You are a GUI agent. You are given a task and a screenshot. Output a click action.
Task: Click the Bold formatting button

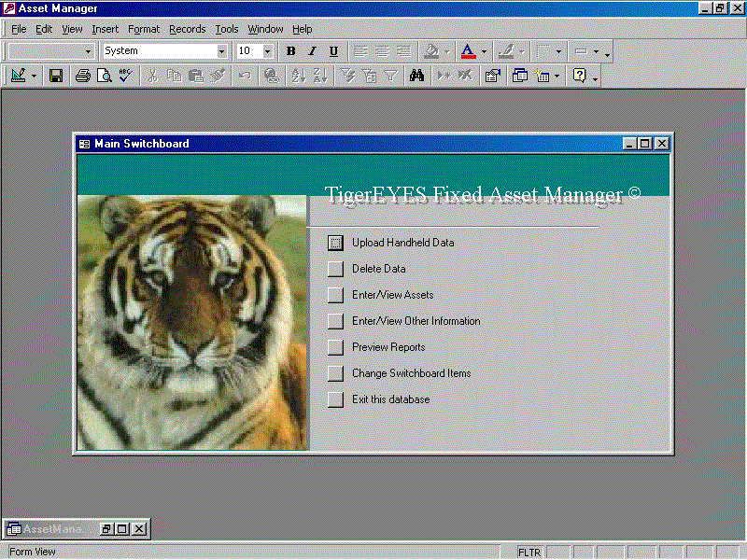point(290,51)
